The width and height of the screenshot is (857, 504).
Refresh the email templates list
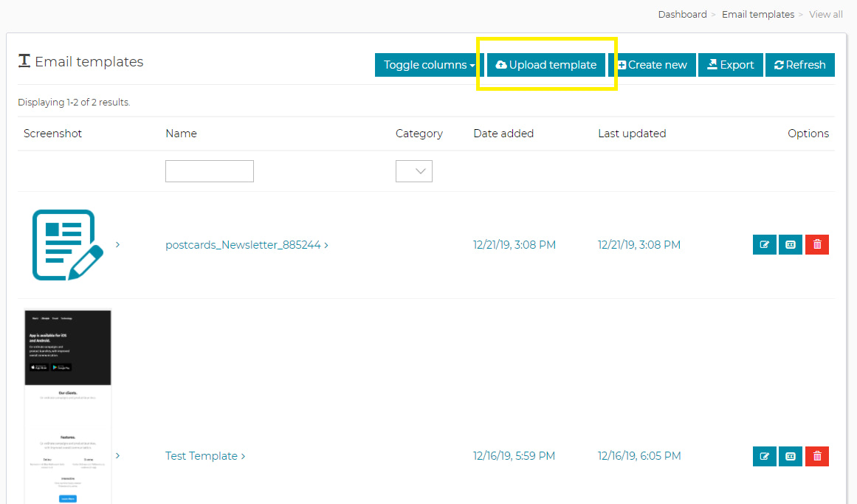pyautogui.click(x=799, y=64)
